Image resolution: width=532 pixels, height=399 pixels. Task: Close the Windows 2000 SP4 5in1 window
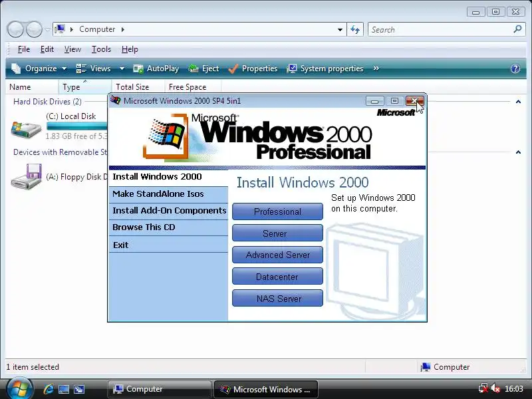[x=414, y=101]
